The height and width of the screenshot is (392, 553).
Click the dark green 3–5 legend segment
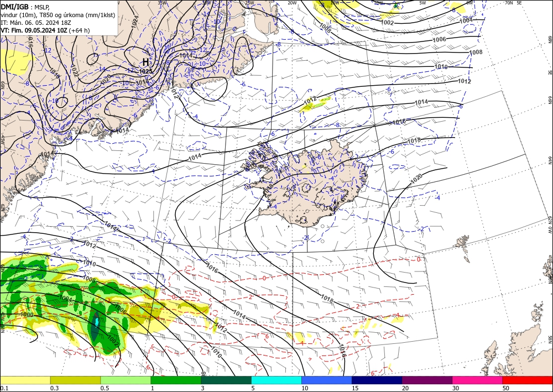[226, 380]
